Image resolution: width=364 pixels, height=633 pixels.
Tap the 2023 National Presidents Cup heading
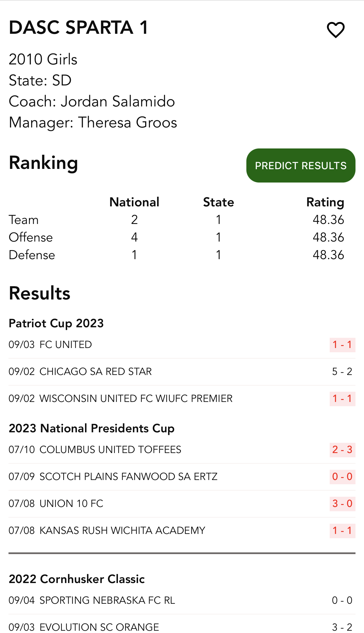click(92, 428)
